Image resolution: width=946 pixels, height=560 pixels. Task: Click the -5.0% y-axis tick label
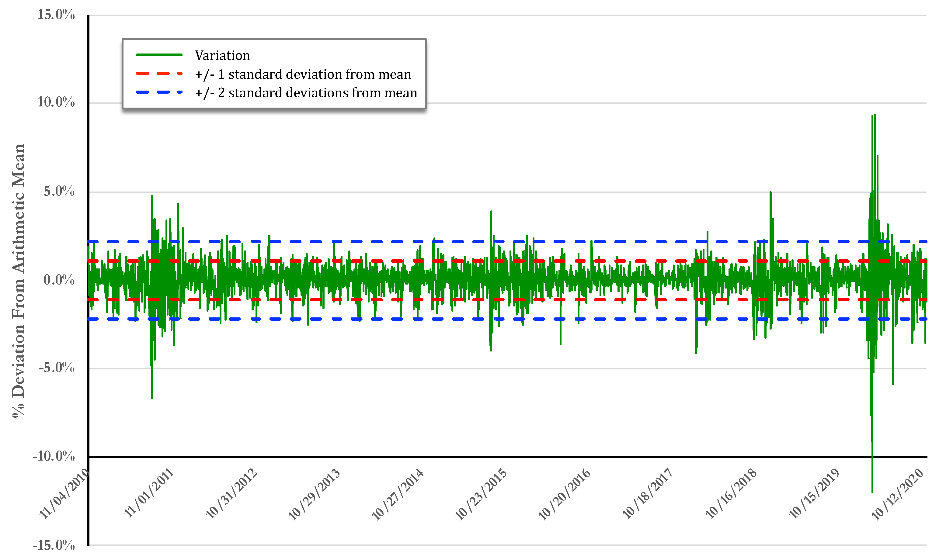(57, 368)
